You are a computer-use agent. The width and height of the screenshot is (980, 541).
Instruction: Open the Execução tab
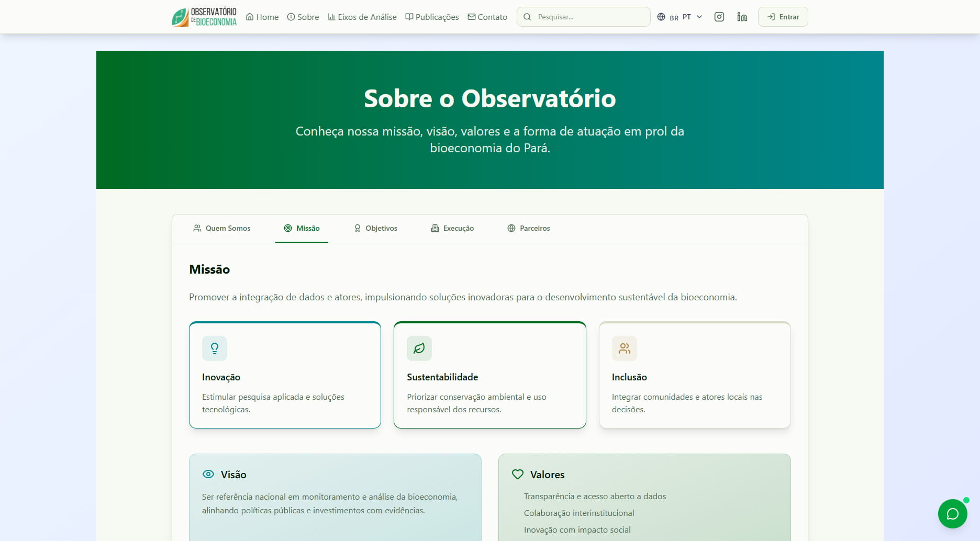click(452, 228)
